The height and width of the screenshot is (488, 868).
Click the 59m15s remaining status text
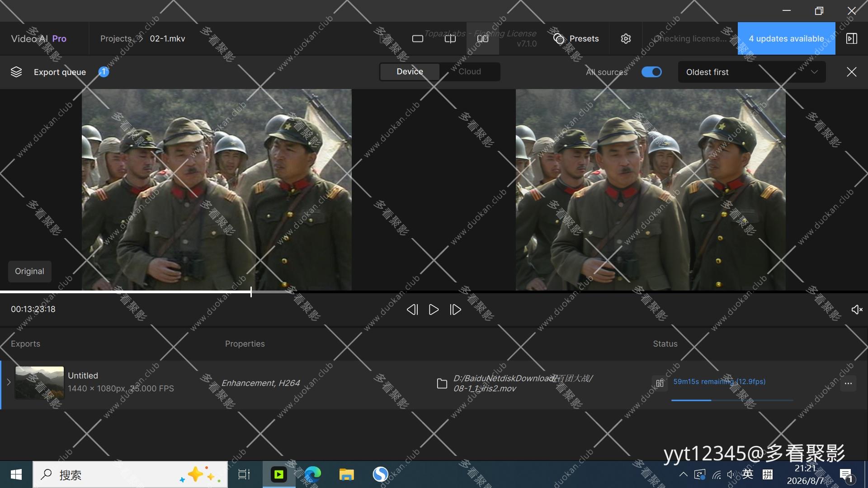coord(719,382)
